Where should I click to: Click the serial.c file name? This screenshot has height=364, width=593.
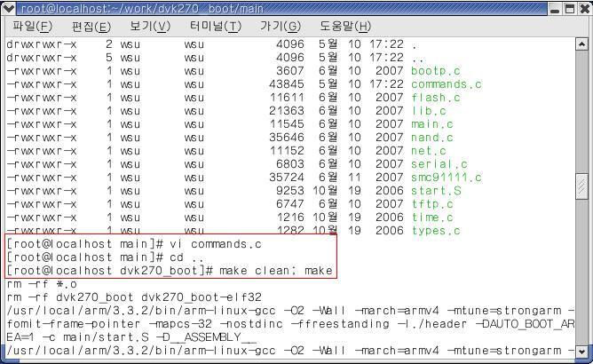(x=439, y=164)
